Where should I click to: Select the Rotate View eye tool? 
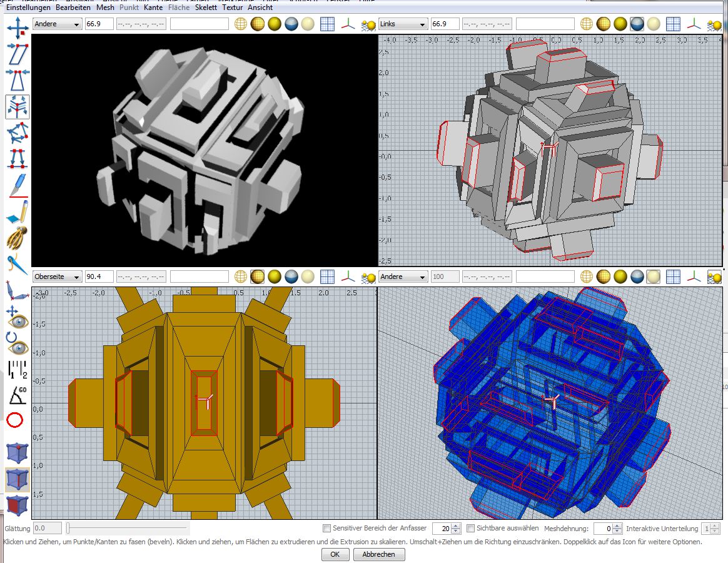[x=18, y=344]
